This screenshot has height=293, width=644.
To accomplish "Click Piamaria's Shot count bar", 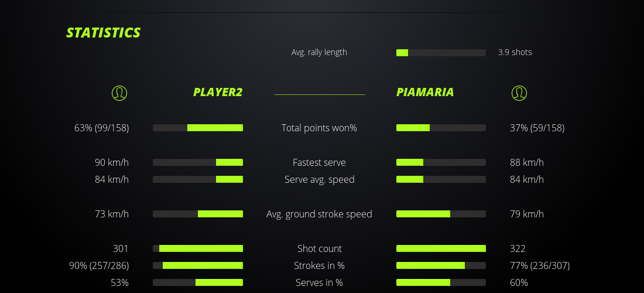I will (x=441, y=248).
